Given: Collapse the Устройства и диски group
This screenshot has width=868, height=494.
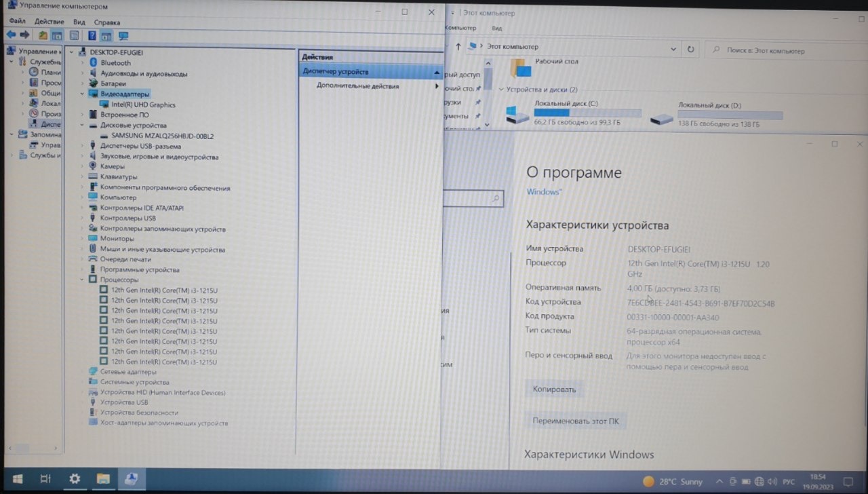Looking at the screenshot, I should pos(501,90).
